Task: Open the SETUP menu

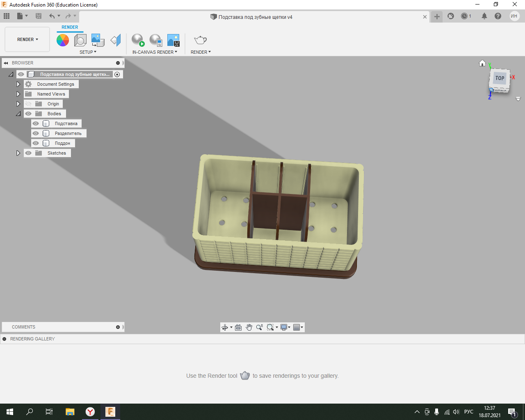Action: tap(88, 52)
